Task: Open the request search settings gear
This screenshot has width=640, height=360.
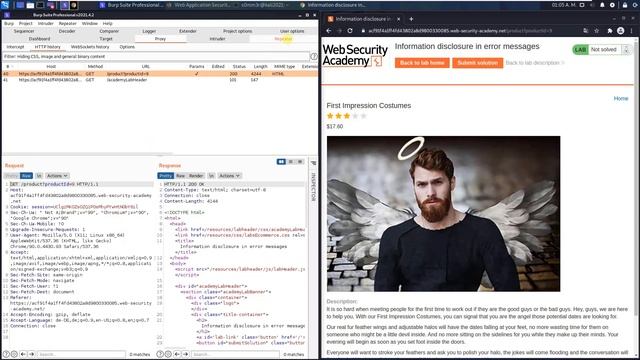Action: pos(14,354)
